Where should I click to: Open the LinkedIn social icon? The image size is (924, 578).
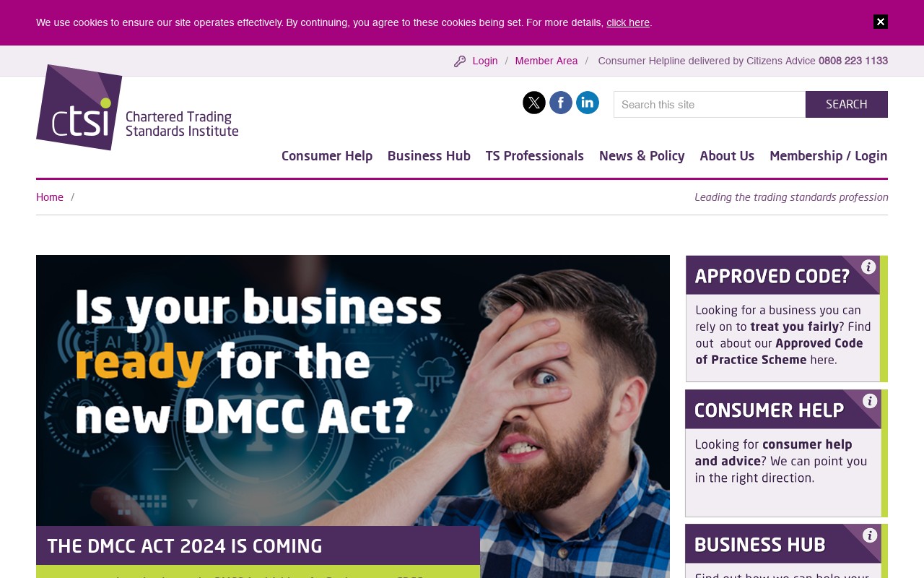coord(588,103)
